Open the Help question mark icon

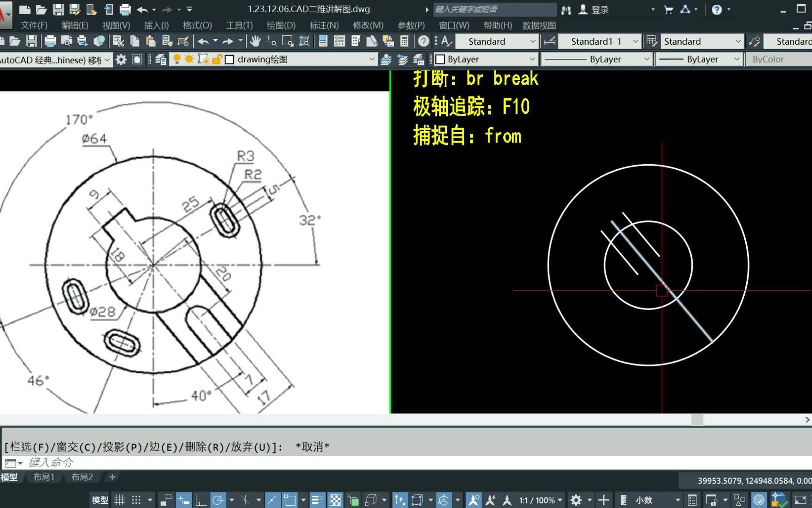click(x=423, y=41)
